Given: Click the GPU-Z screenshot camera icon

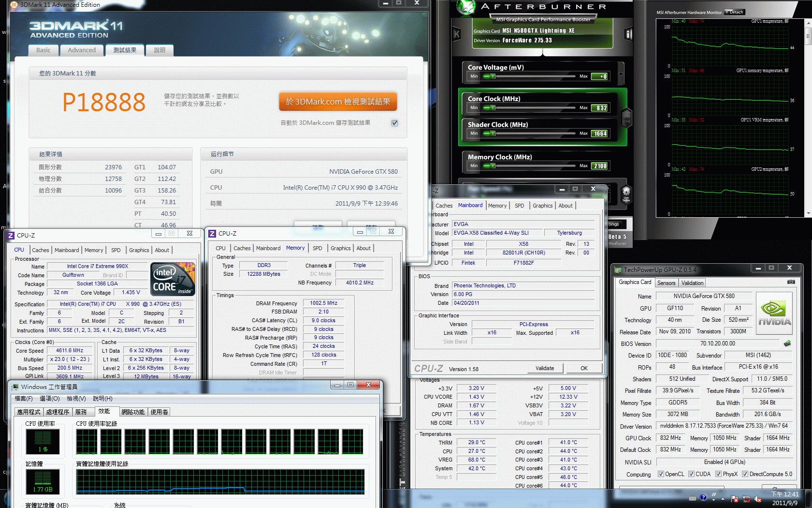Looking at the screenshot, I should 791,282.
